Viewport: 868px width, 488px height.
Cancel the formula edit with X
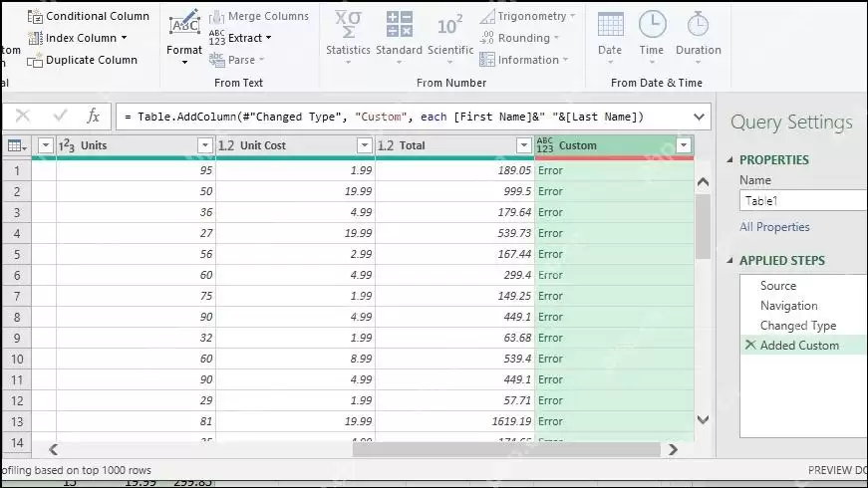coord(23,116)
